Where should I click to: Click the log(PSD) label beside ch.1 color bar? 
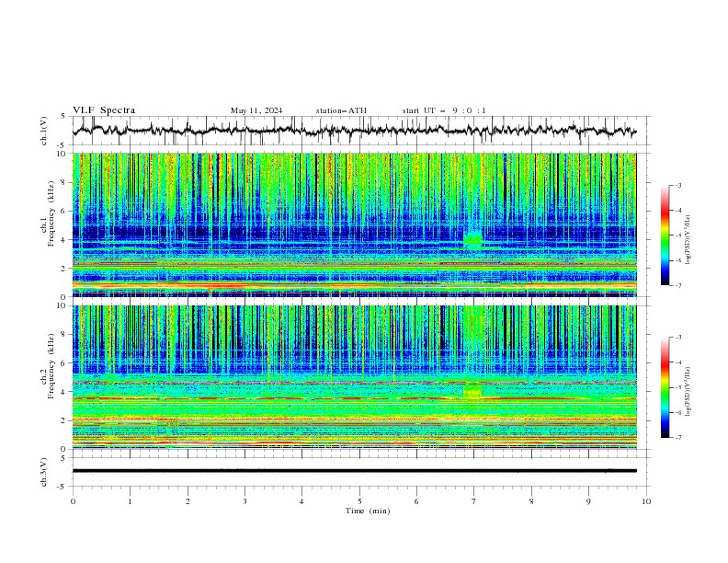[x=688, y=240]
